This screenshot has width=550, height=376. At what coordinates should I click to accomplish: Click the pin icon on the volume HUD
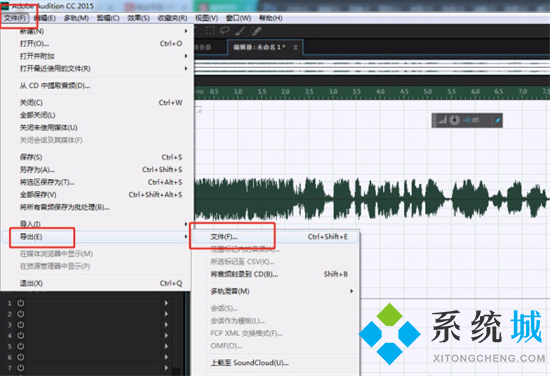(497, 120)
